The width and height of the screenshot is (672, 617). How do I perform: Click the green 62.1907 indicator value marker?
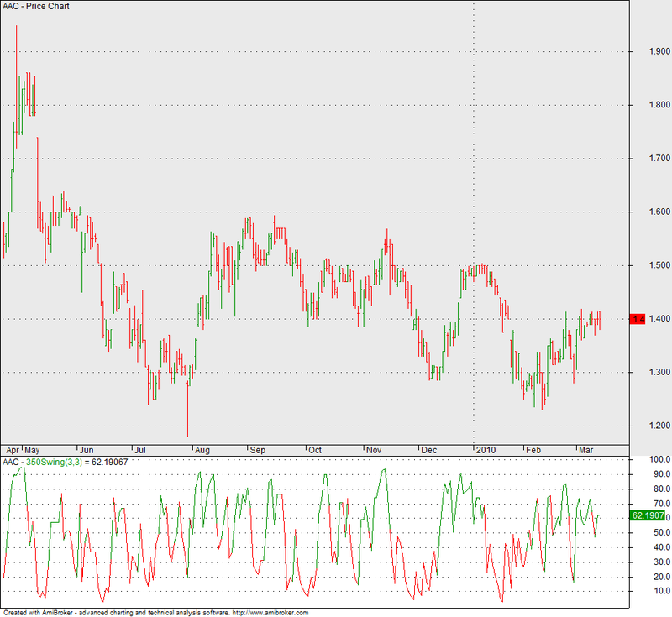coord(648,515)
